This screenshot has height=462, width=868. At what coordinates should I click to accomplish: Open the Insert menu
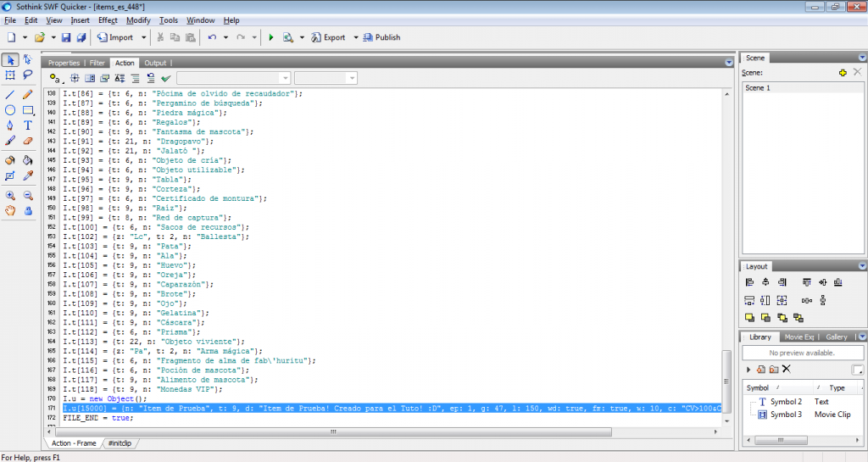[x=80, y=20]
